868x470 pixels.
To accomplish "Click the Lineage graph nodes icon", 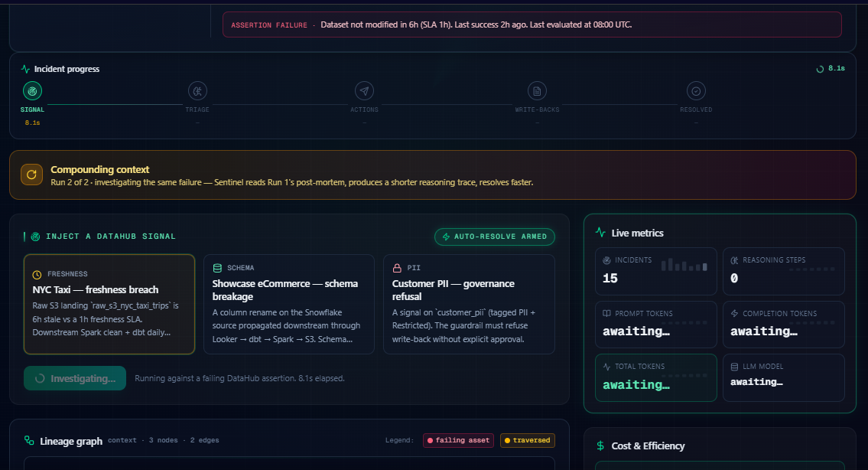I will [29, 441].
